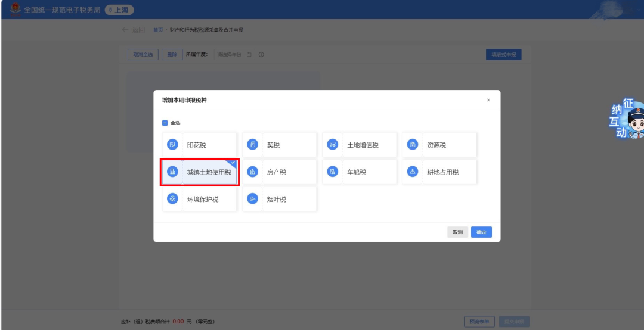Click the 首页 breadcrumb link
Image resolution: width=644 pixels, height=330 pixels.
(158, 30)
